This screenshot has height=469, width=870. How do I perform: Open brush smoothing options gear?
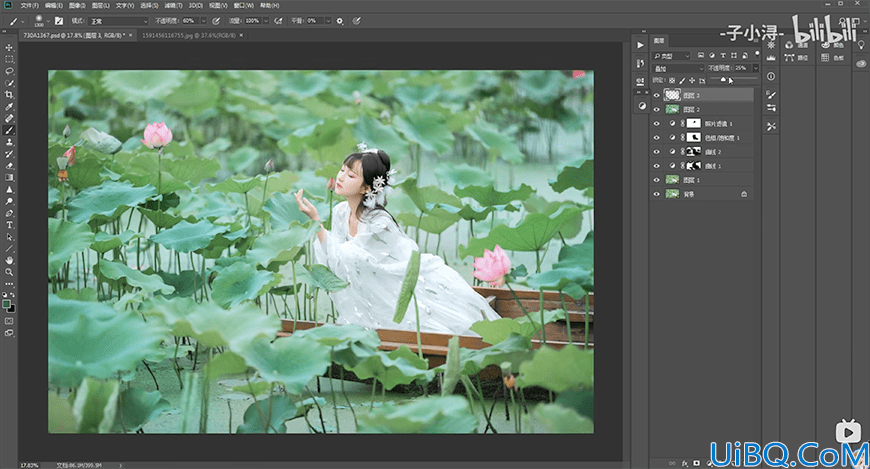340,21
